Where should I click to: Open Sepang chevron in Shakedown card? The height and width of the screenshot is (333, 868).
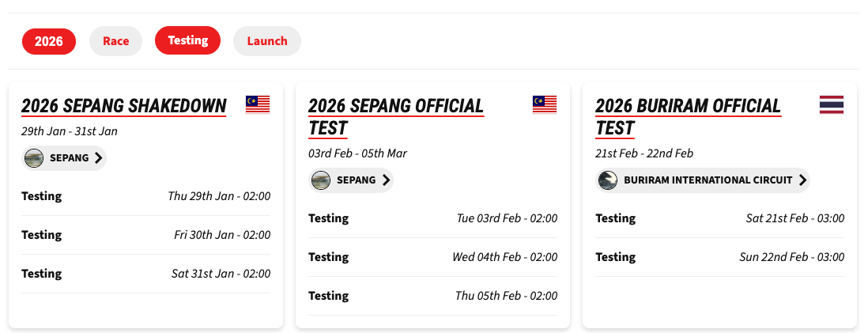[x=98, y=158]
